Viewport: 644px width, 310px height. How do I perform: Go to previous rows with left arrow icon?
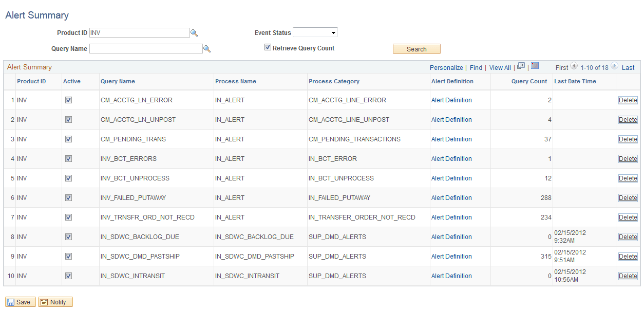coord(574,67)
